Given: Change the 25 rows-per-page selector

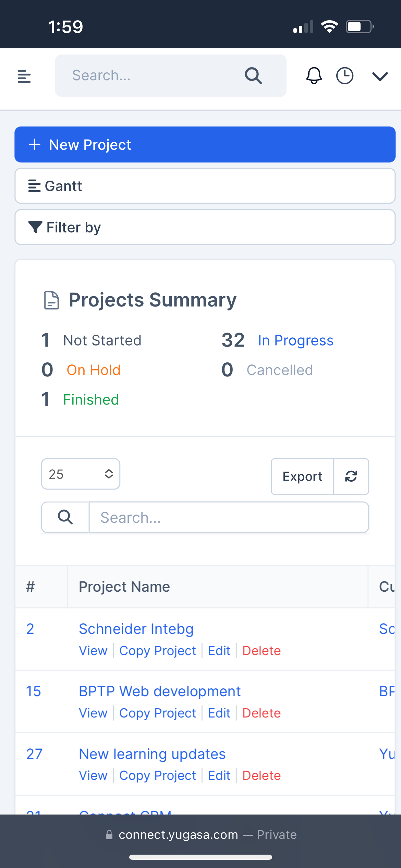Looking at the screenshot, I should (81, 474).
